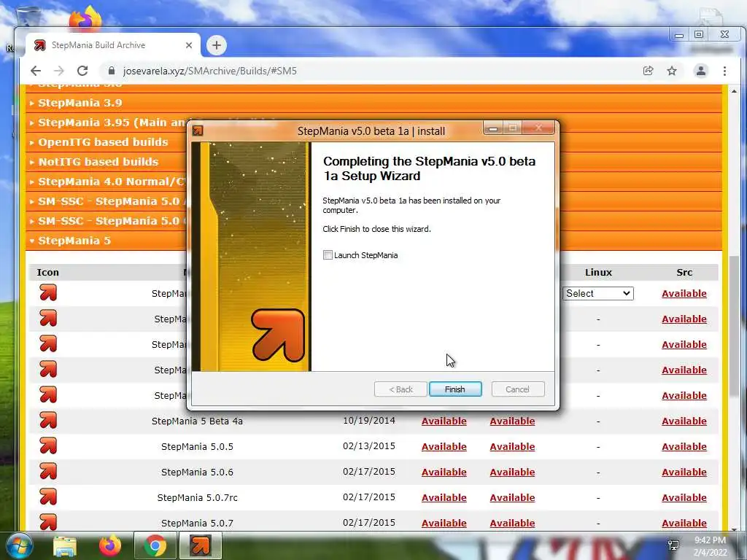747x560 pixels.
Task: Click Finish in the setup wizard
Action: point(455,389)
